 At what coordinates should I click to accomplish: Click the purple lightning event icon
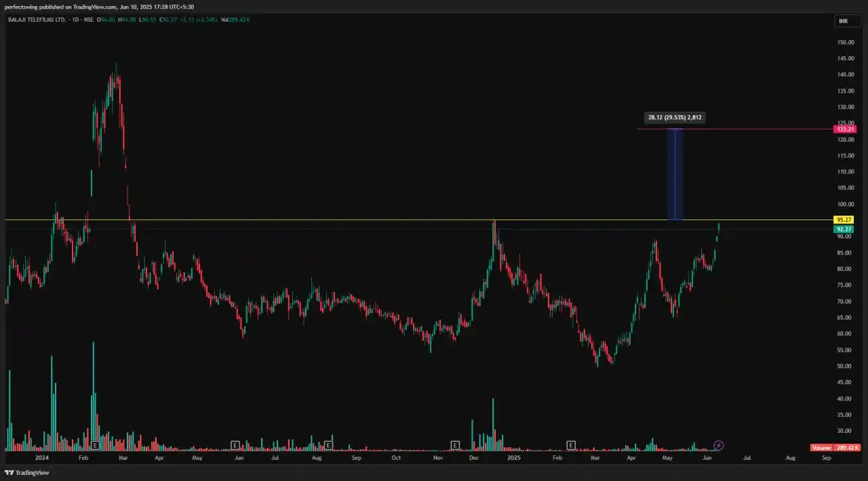pos(719,445)
